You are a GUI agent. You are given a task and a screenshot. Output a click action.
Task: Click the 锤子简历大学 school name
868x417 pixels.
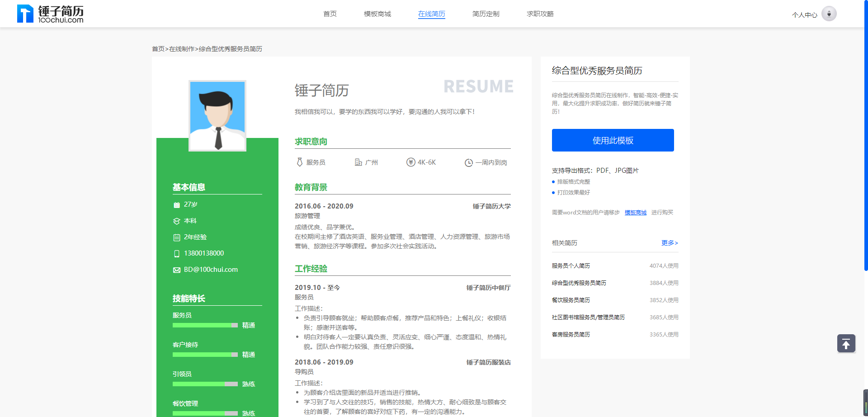[x=492, y=206]
